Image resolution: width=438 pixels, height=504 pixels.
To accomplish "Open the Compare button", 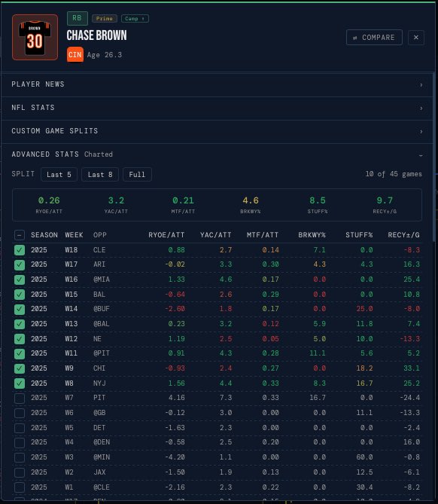I will point(374,37).
